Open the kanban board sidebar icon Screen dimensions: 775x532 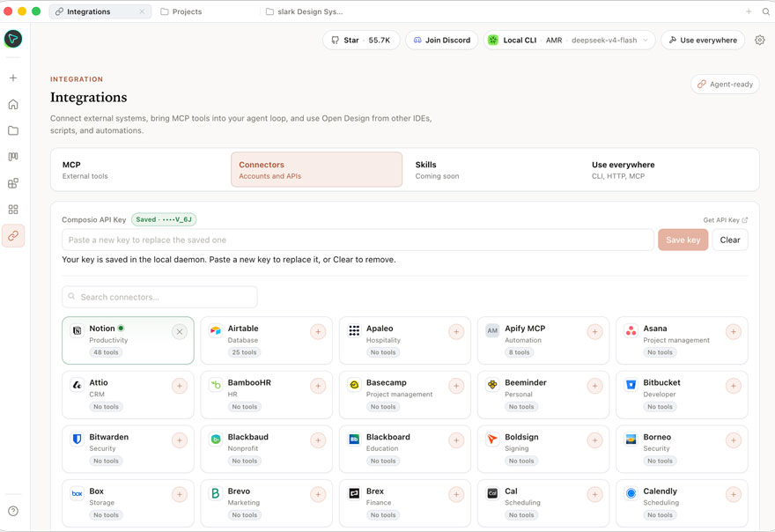[x=13, y=157]
